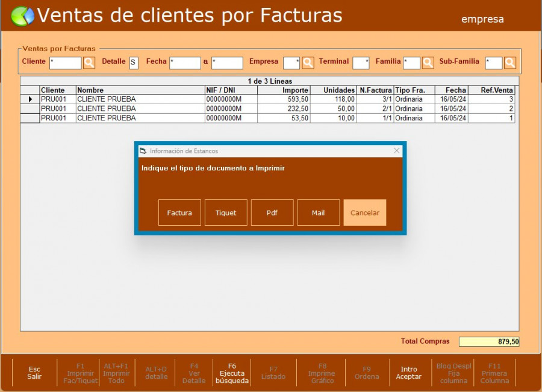
Task: Click the Esc Salir toolbar button
Action: click(34, 373)
